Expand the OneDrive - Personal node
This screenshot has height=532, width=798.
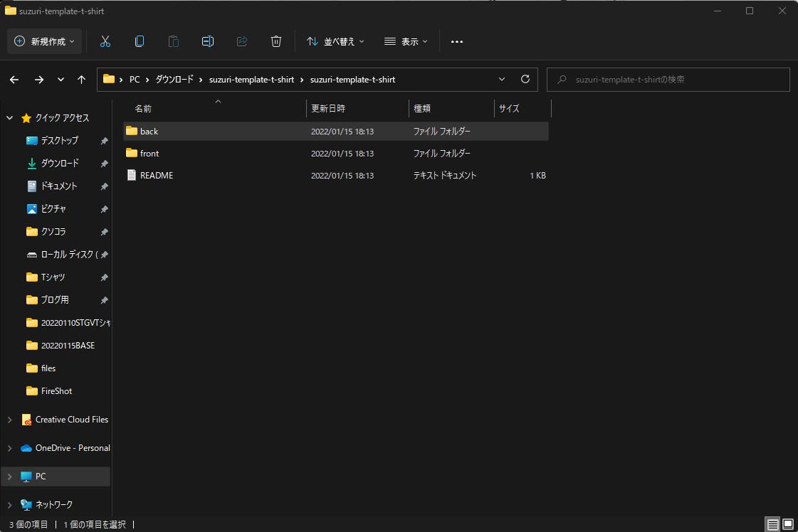[10, 448]
